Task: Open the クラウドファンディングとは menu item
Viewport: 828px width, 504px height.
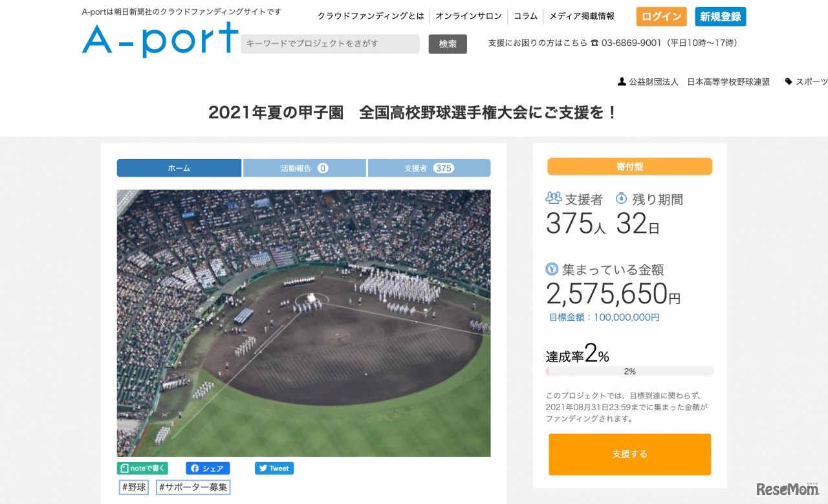Action: [x=370, y=16]
